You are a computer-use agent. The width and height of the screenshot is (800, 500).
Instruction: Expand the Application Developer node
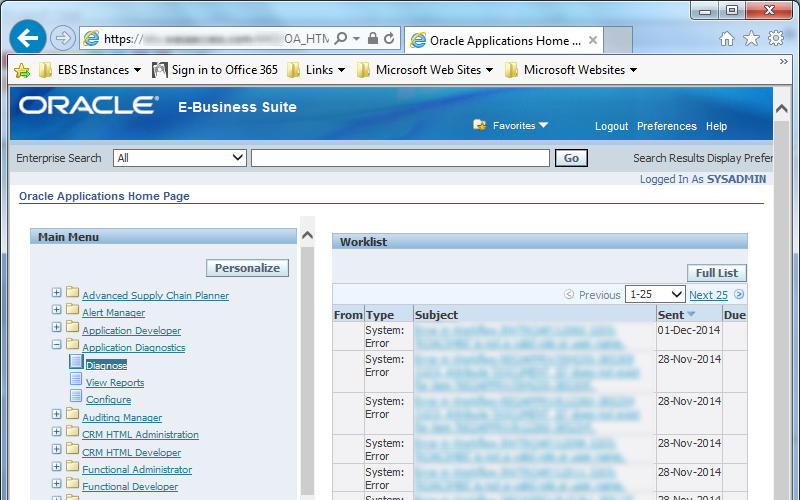click(57, 327)
